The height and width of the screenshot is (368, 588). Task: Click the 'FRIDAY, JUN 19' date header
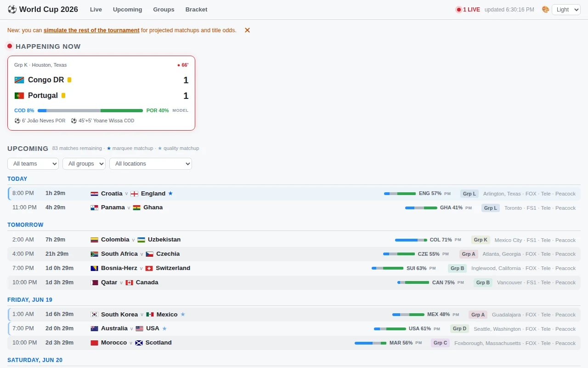(30, 300)
